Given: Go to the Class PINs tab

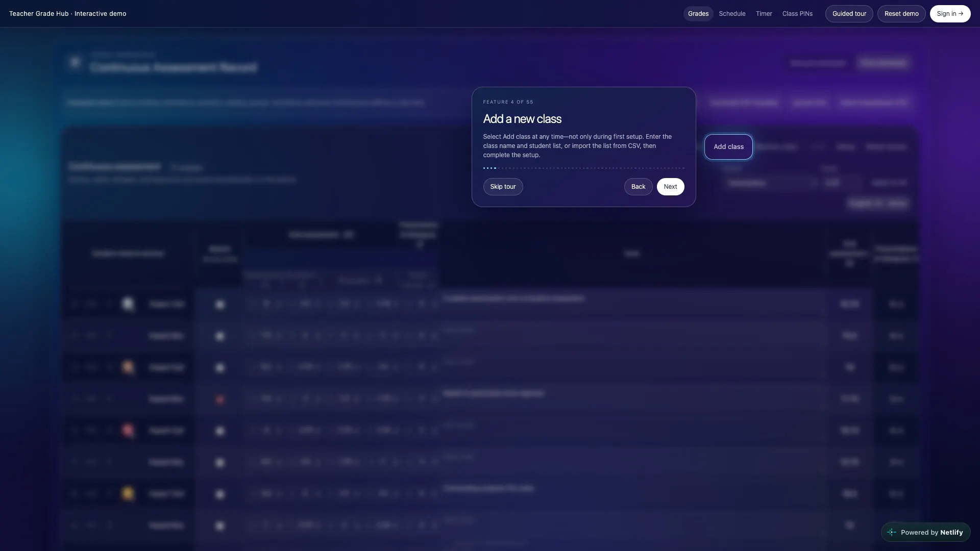Looking at the screenshot, I should (797, 14).
